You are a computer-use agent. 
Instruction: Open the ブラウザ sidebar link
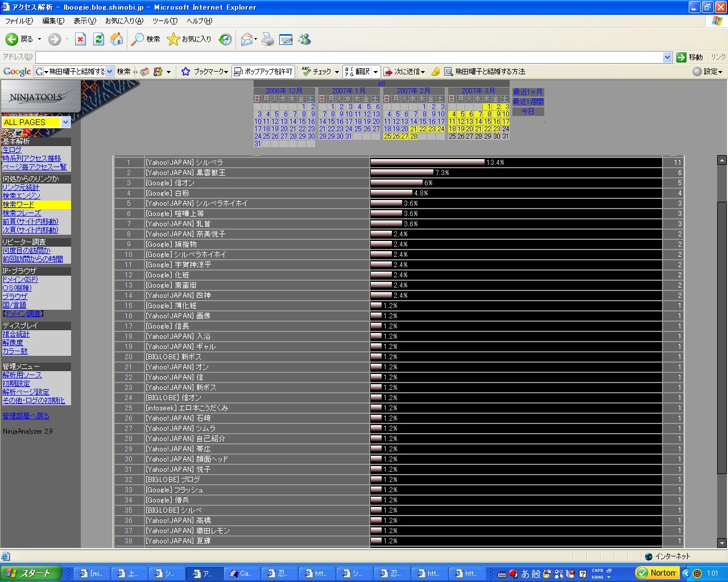click(15, 297)
